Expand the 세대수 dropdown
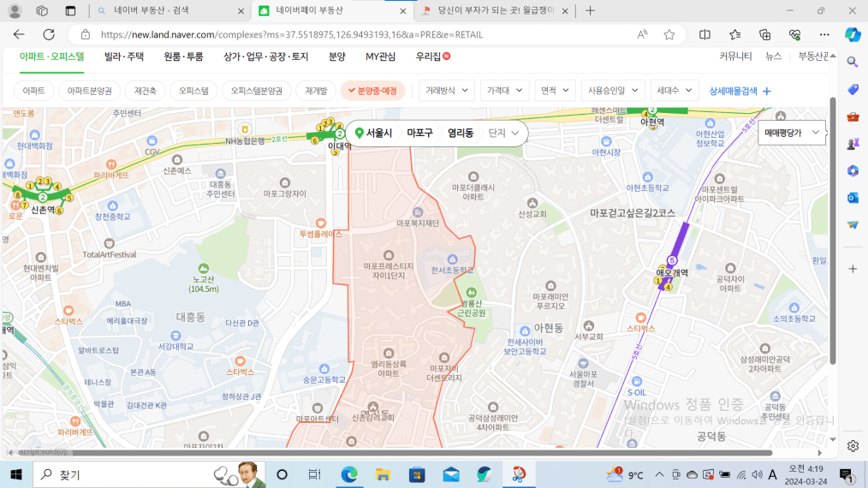The image size is (868, 488). coord(674,91)
